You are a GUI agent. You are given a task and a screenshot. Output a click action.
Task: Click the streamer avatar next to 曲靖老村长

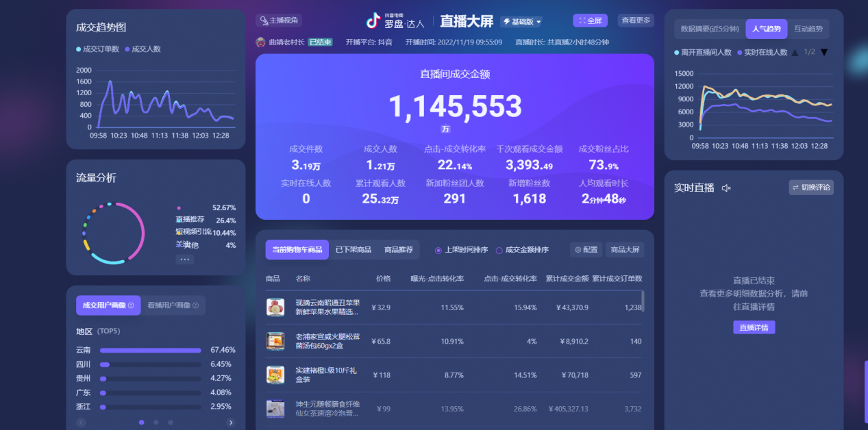pos(261,42)
